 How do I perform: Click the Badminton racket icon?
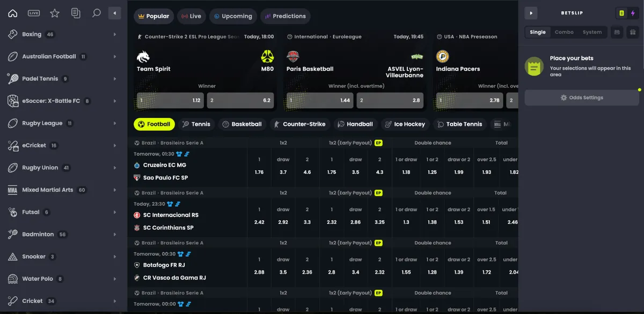coord(13,235)
